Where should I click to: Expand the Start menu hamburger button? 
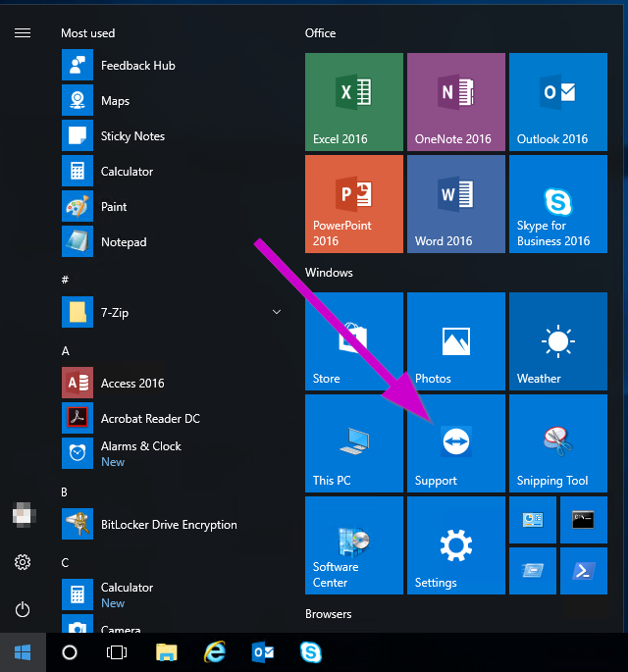[23, 33]
